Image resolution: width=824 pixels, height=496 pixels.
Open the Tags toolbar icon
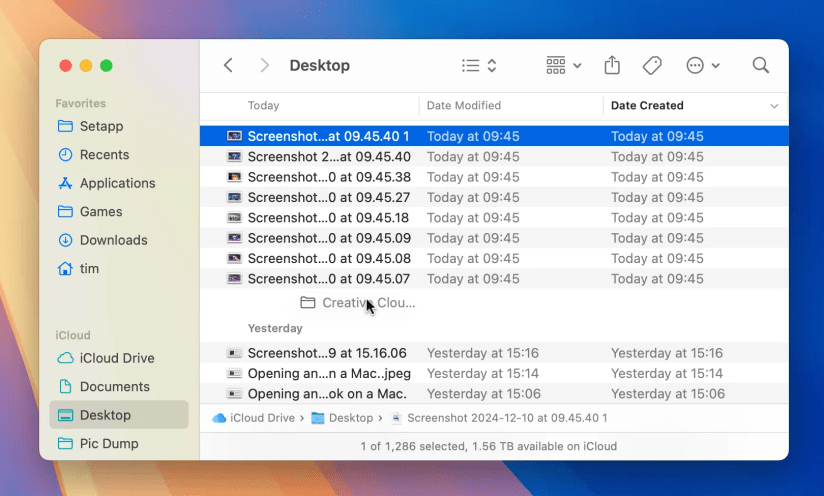tap(652, 66)
